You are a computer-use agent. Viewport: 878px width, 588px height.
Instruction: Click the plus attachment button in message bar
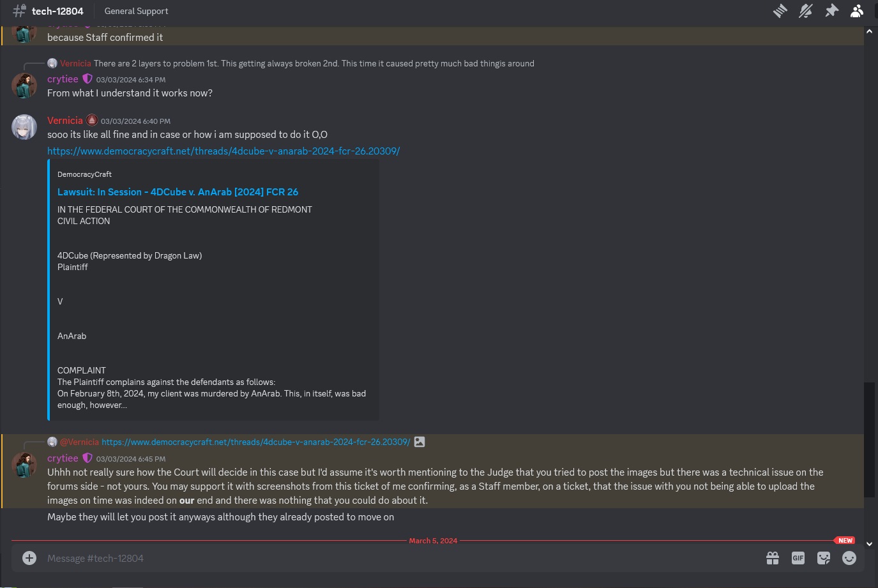29,558
